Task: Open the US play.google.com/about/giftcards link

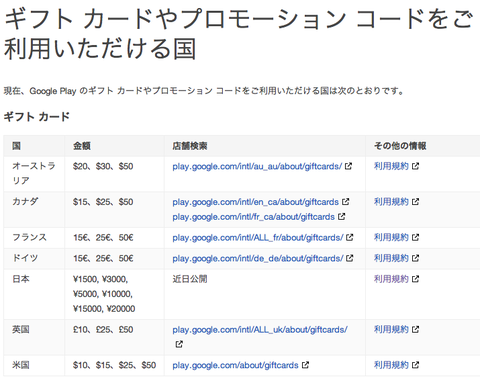Action: tap(235, 365)
